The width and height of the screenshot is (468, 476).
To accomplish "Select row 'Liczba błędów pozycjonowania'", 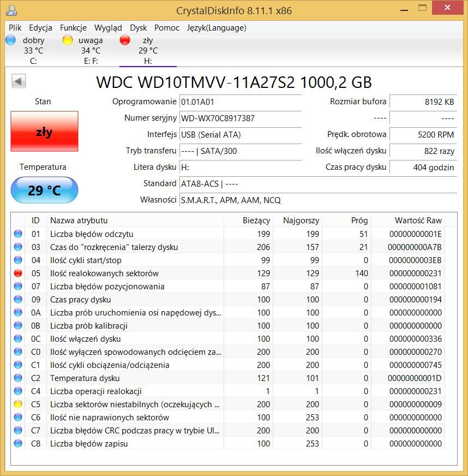I will 228,286.
